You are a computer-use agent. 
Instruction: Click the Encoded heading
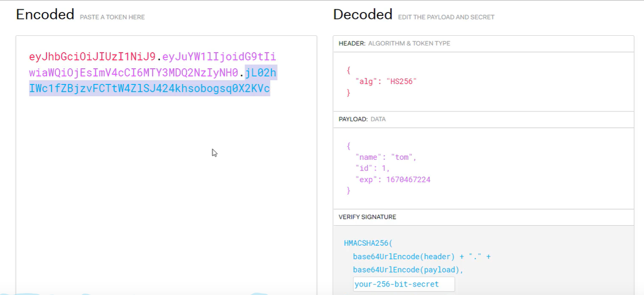click(x=45, y=15)
